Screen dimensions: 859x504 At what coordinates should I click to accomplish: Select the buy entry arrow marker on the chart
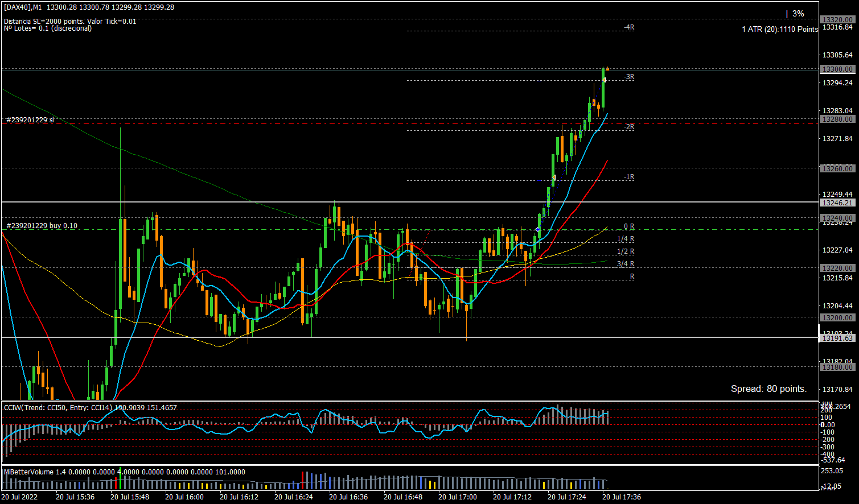[538, 229]
